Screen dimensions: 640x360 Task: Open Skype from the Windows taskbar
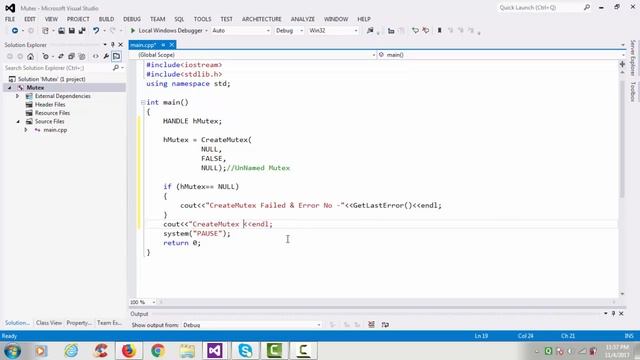(245, 351)
